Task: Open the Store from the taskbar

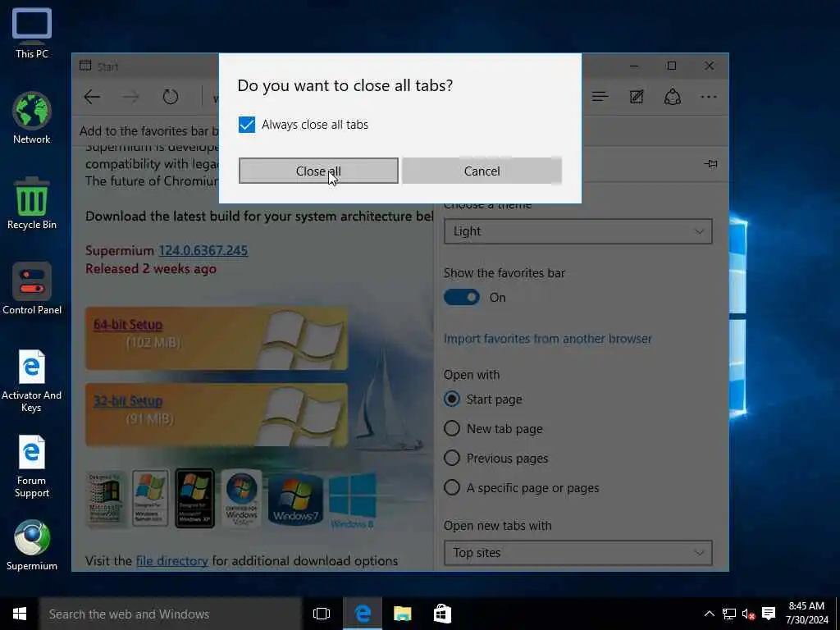Action: point(442,614)
